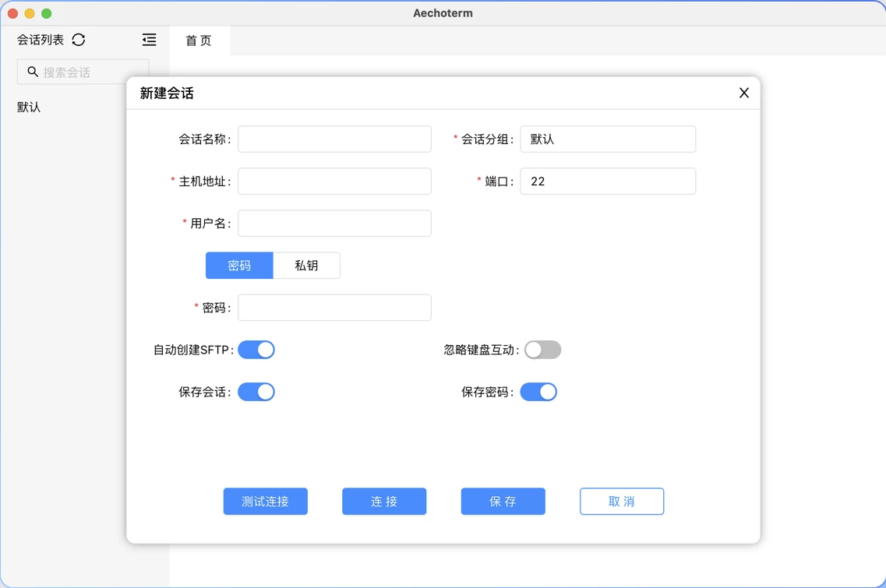
Task: Click the search magnifier icon
Action: click(33, 72)
